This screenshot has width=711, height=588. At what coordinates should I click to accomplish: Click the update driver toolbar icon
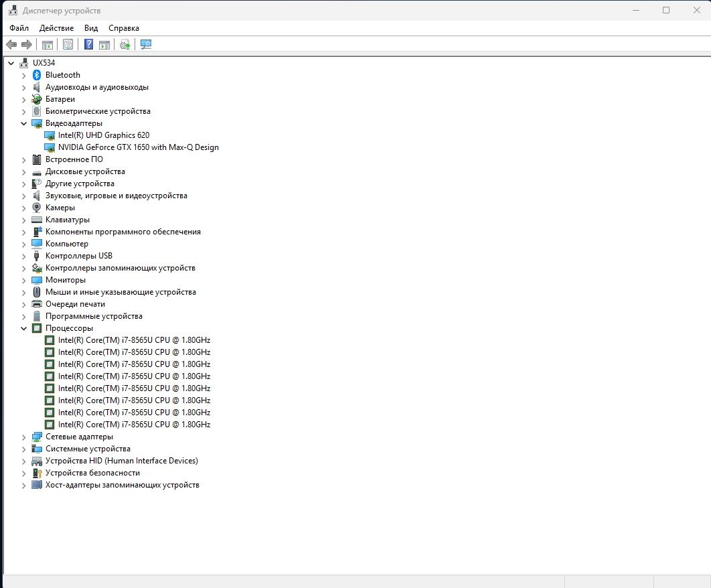click(125, 44)
